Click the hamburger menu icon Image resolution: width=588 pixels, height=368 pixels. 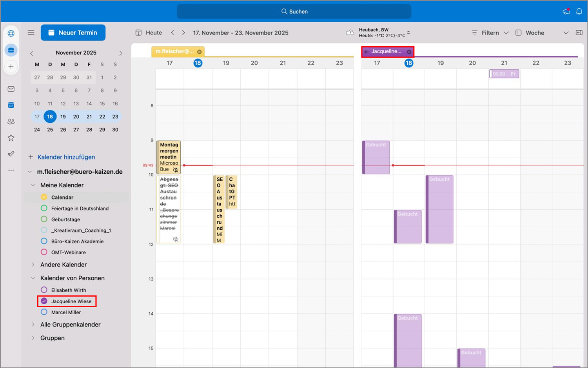(31, 33)
